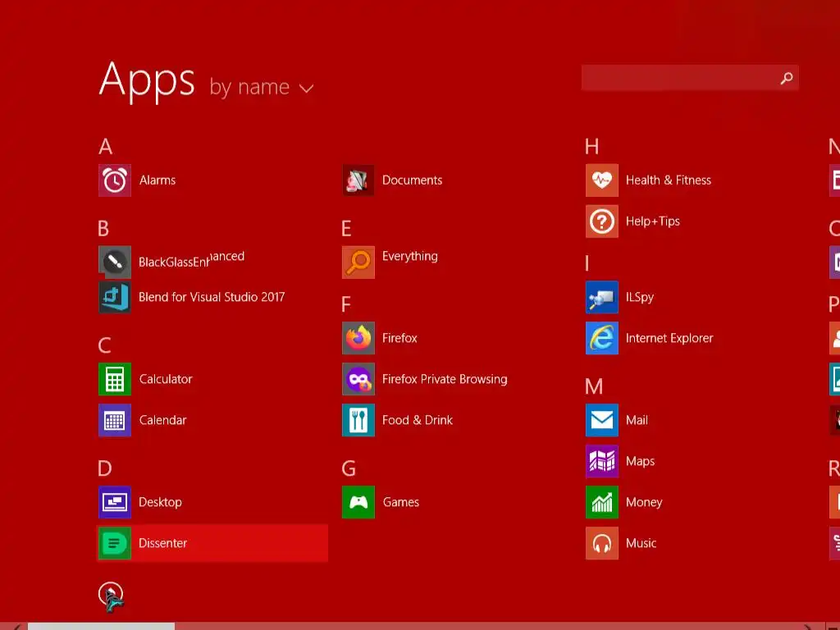
Task: Launch the ILSpy icon
Action: pos(601,297)
